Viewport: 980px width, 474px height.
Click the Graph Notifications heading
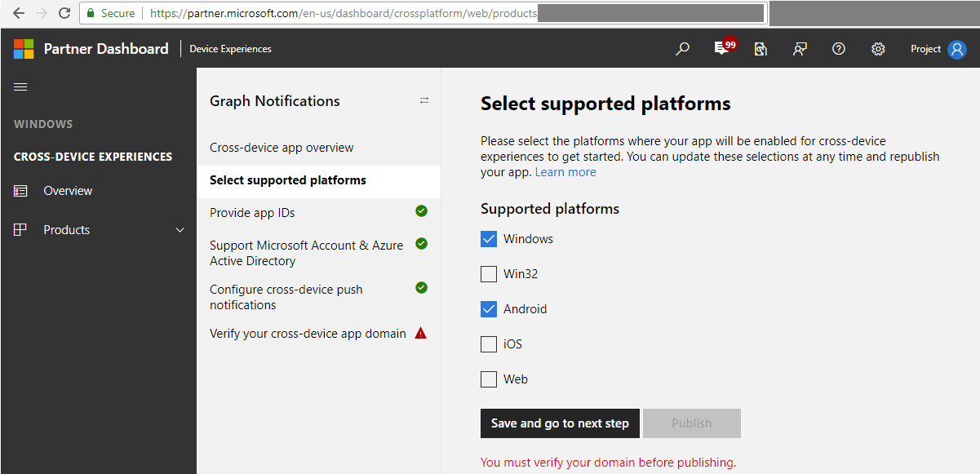click(x=275, y=101)
